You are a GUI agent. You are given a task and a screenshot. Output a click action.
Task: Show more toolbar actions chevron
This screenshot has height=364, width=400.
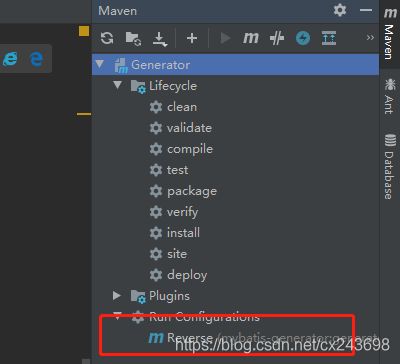(370, 38)
